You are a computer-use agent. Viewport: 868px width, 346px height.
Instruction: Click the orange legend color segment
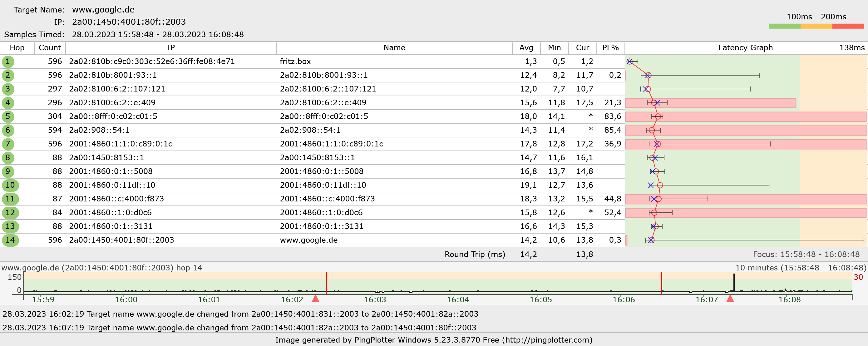pos(816,26)
